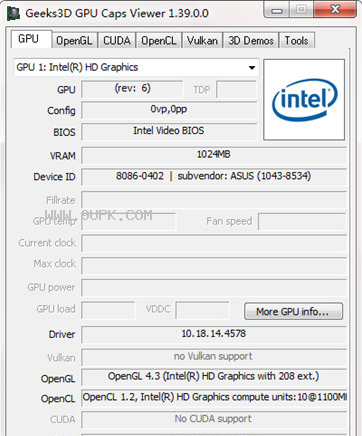Switch to the OpenGL tab

coord(74,41)
